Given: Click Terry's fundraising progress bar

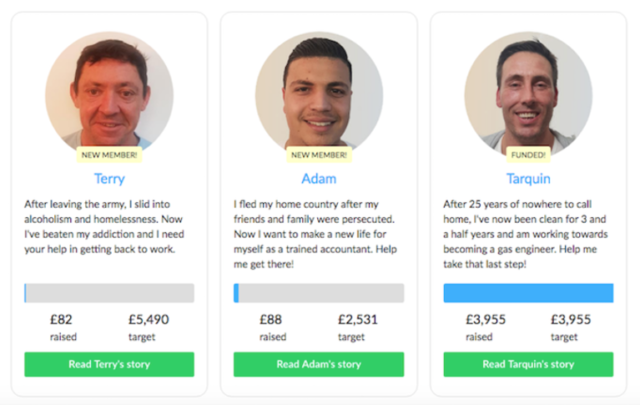Looking at the screenshot, I should tap(109, 293).
